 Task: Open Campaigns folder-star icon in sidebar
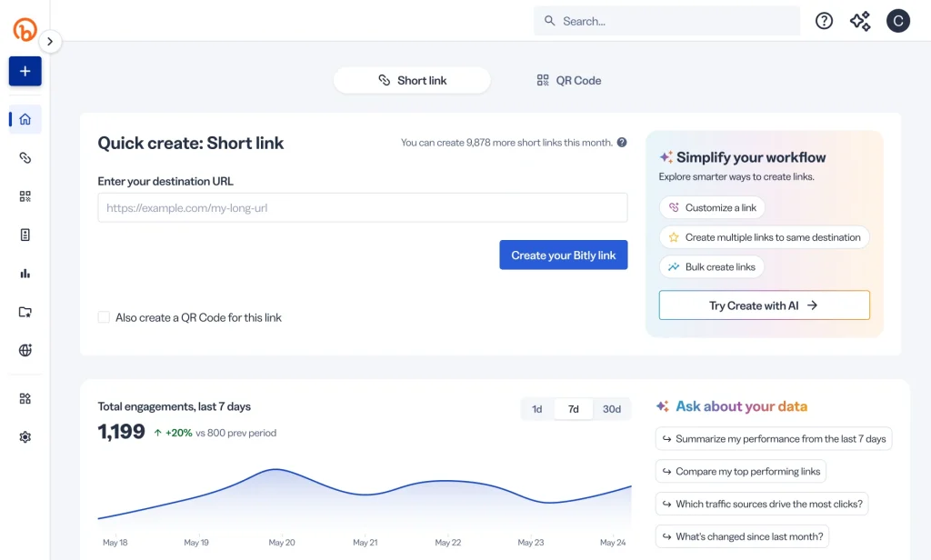[x=25, y=313]
